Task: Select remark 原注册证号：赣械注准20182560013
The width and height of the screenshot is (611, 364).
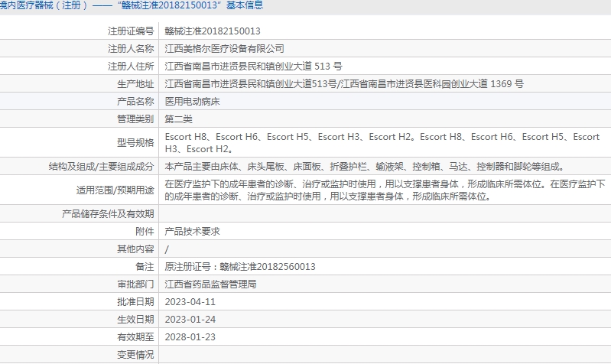Action: [240, 267]
